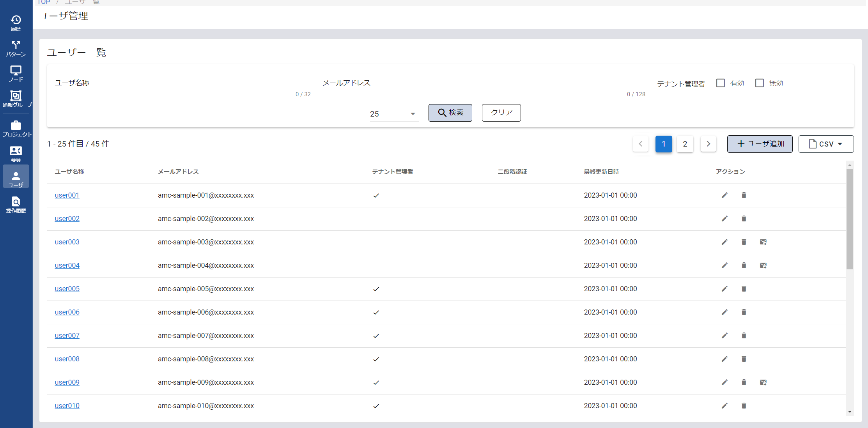868x428 pixels.
Task: Open the 履歴 history sidebar icon
Action: [16, 23]
